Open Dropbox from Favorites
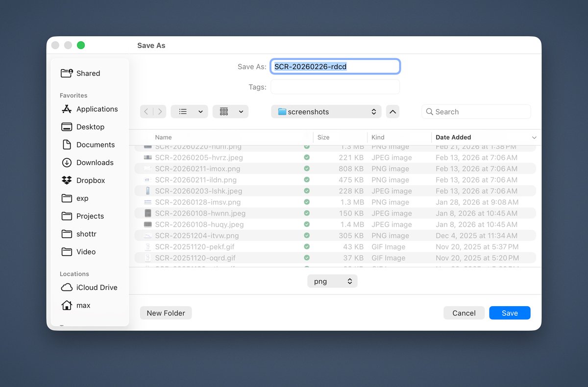 click(83, 180)
